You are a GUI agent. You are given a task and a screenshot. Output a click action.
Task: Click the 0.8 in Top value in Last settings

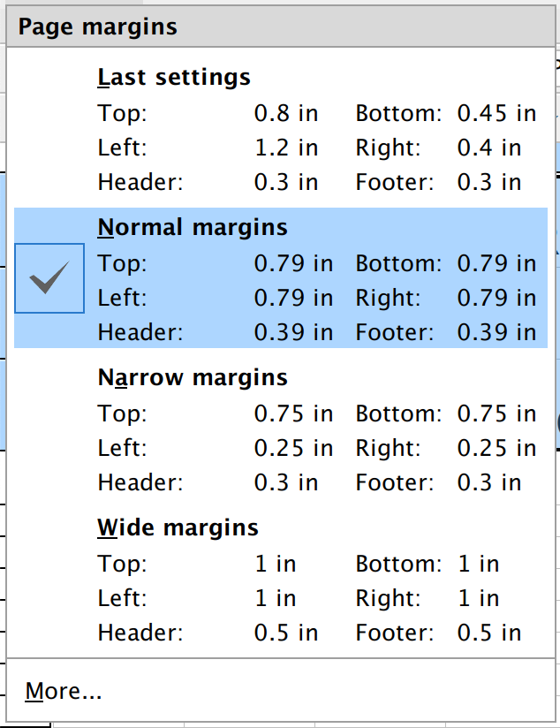click(x=286, y=113)
